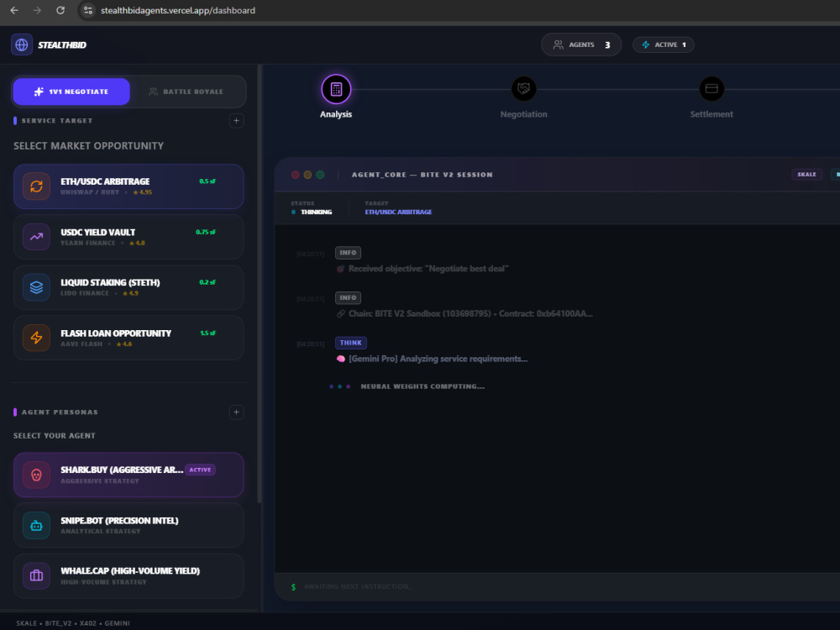The width and height of the screenshot is (840, 630).
Task: Reload the page using the refresh icon
Action: [60, 10]
